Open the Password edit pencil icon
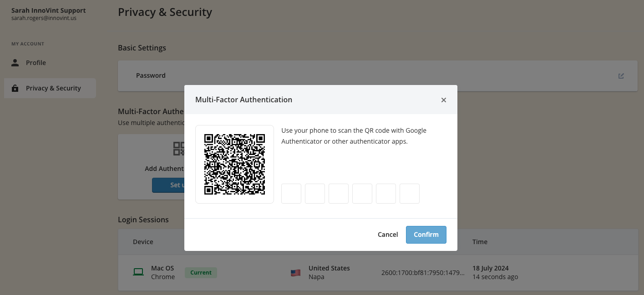644x295 pixels. (621, 76)
